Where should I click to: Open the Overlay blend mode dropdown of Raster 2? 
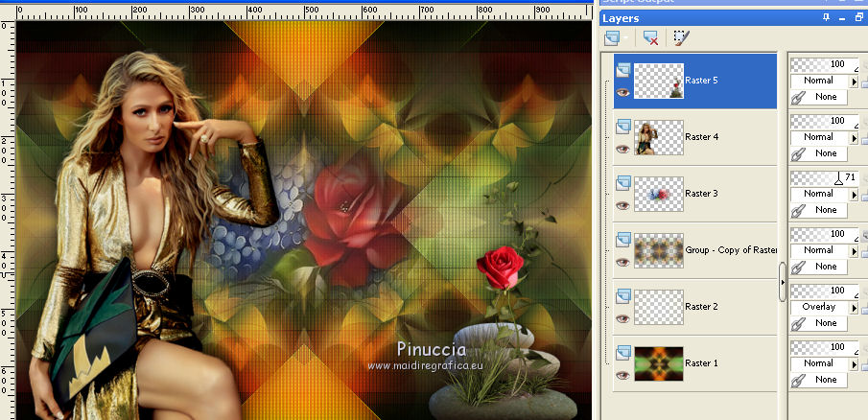click(x=855, y=308)
